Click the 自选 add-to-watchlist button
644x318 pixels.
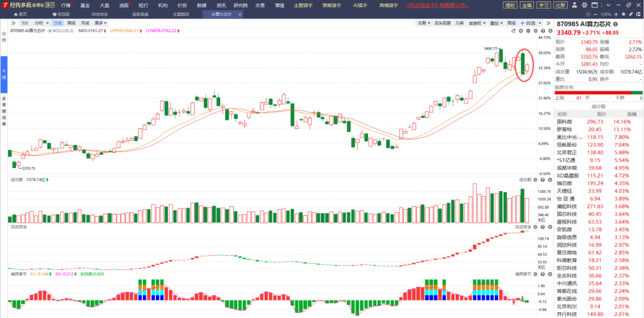(528, 23)
